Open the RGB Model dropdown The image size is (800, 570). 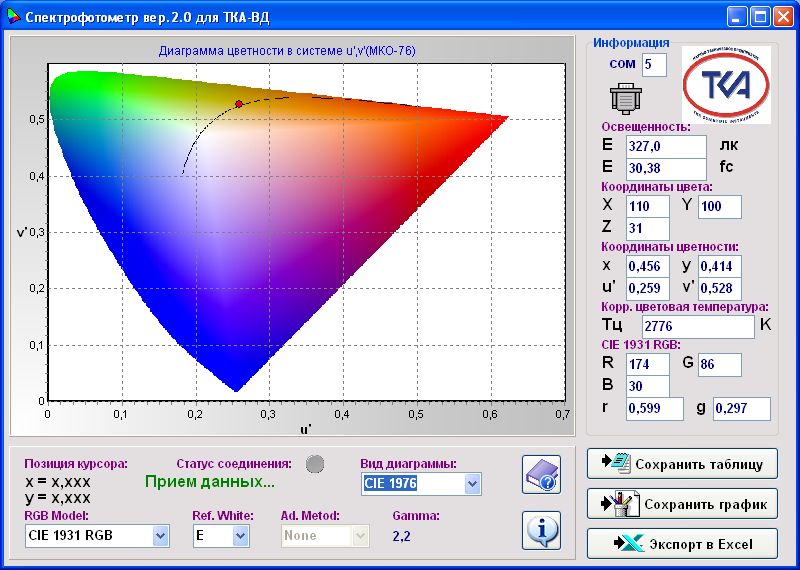coord(160,536)
